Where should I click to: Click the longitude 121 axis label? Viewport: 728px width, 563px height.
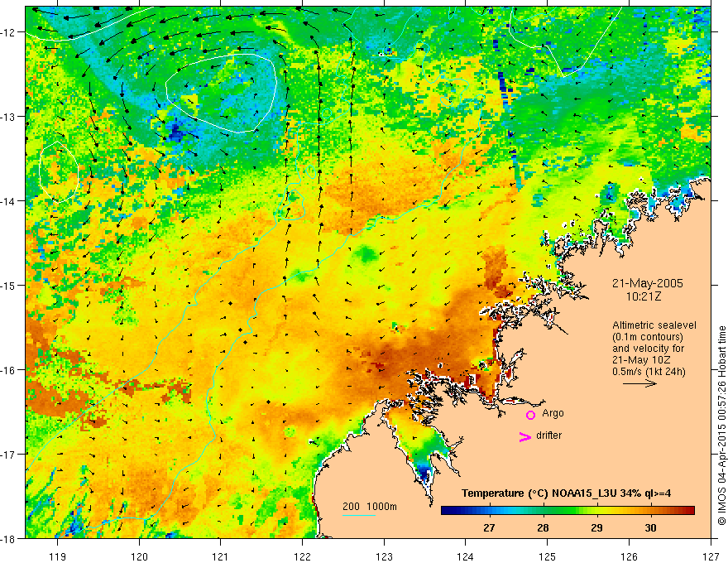[221, 556]
